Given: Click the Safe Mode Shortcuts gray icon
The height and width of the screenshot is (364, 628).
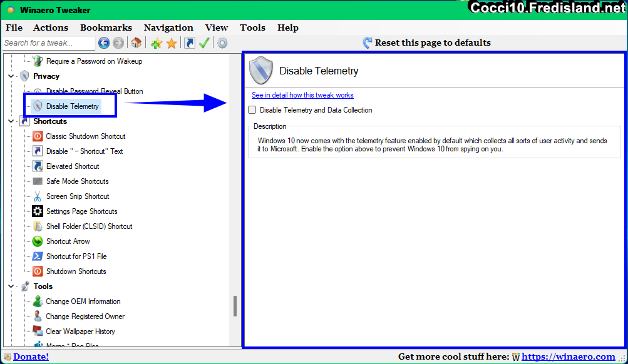Looking at the screenshot, I should [37, 181].
